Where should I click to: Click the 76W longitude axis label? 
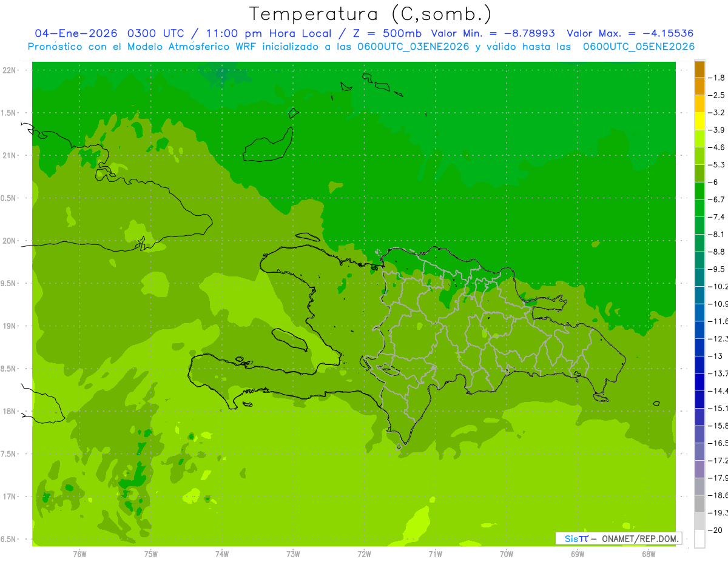[79, 554]
